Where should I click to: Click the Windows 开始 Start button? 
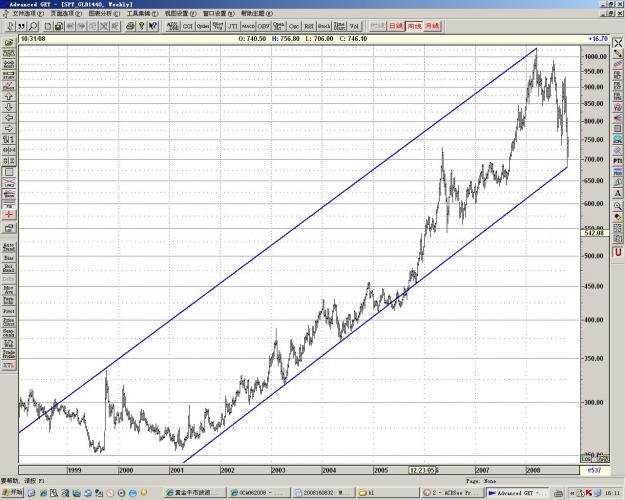click(x=12, y=492)
